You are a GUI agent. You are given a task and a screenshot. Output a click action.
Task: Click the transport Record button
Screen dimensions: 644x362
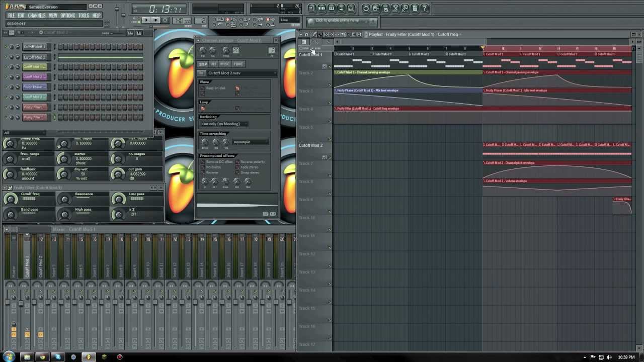click(x=165, y=20)
